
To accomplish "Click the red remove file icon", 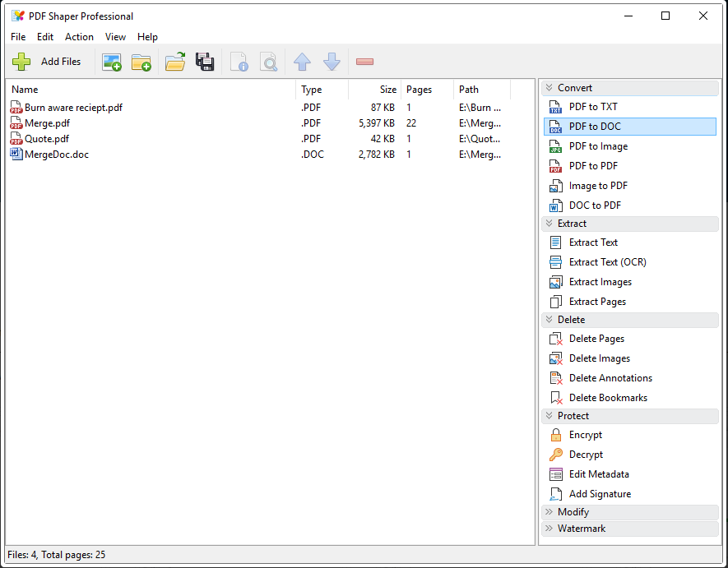I will (365, 62).
